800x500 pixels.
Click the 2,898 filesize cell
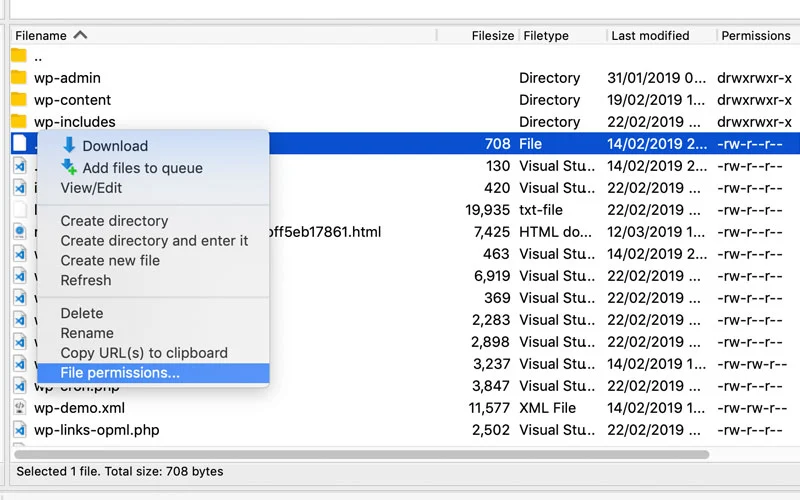[490, 342]
